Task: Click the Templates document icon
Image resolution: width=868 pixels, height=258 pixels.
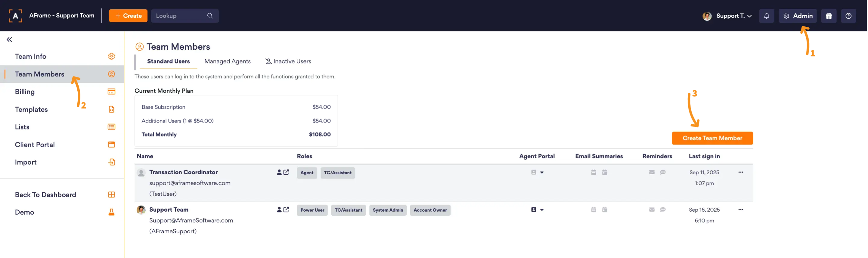Action: (x=111, y=109)
